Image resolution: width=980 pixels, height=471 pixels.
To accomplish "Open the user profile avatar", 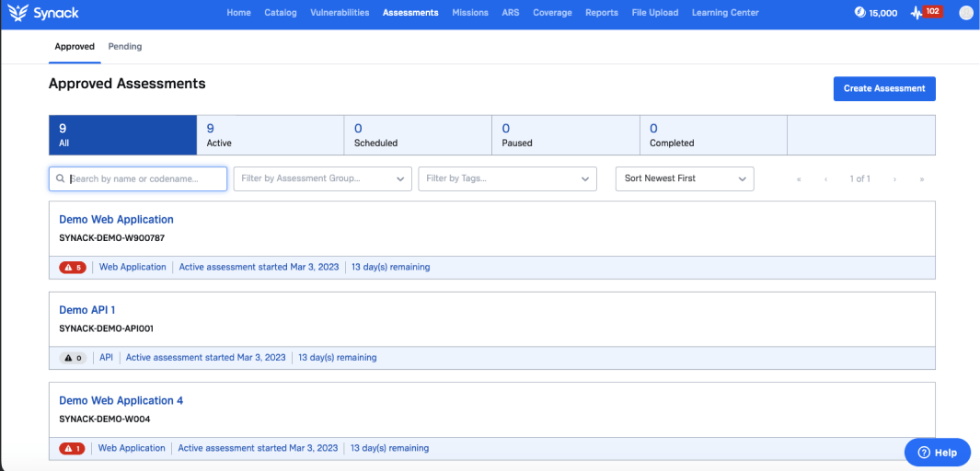I will click(965, 13).
